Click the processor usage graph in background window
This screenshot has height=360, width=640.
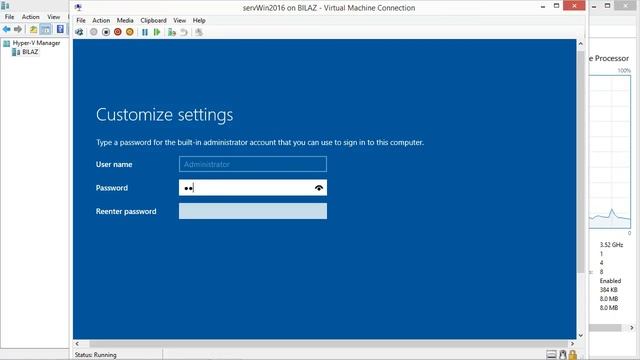click(610, 152)
